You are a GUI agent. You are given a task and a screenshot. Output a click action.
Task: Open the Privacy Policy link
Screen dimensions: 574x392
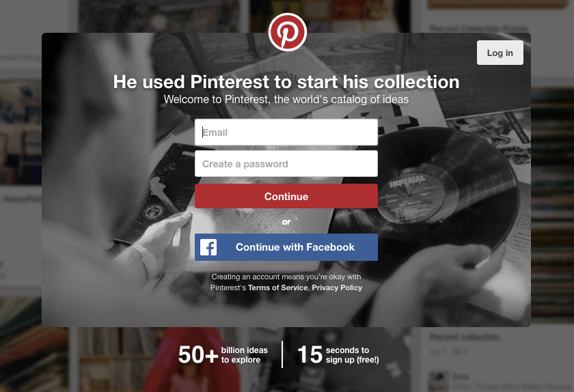pyautogui.click(x=337, y=288)
